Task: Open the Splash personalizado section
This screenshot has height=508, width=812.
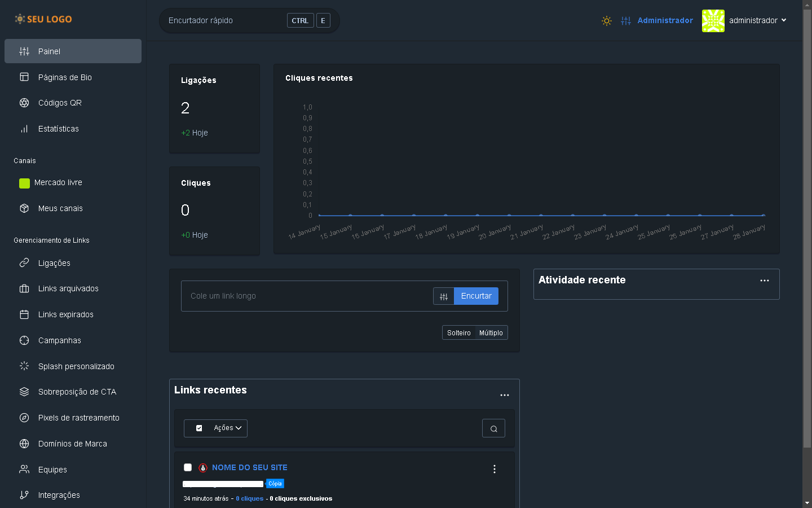Action: click(76, 366)
